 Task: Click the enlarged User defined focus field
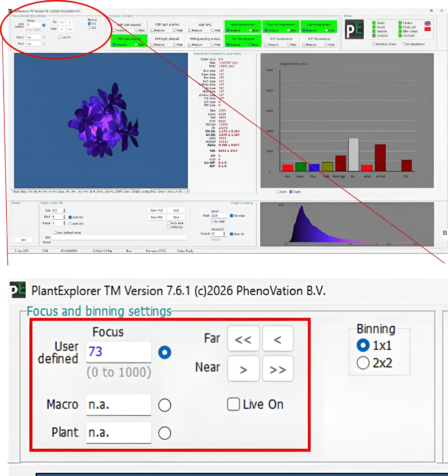click(119, 352)
